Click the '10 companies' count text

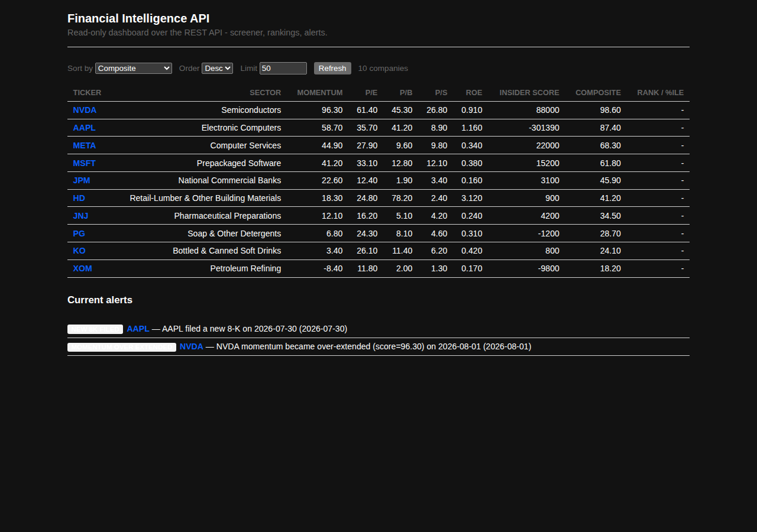383,69
